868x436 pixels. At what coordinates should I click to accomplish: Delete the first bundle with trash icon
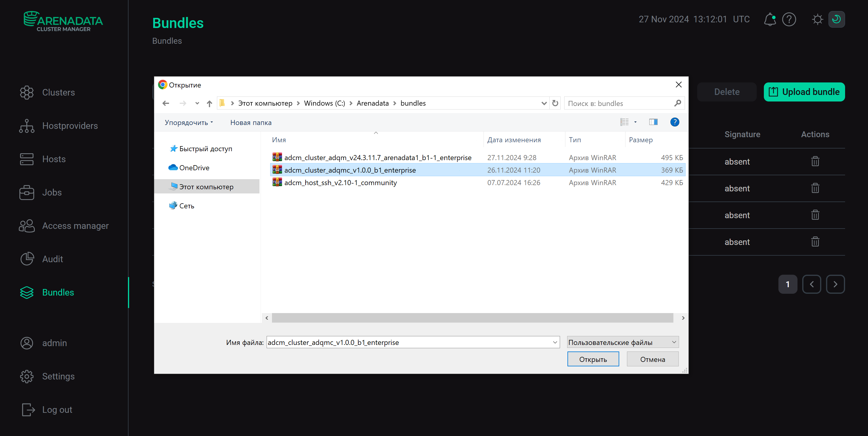[x=815, y=161]
